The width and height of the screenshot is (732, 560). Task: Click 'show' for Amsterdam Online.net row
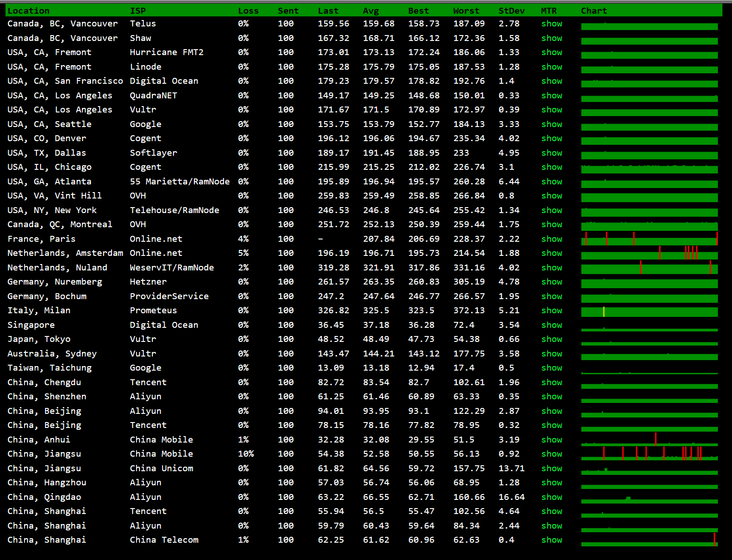coord(552,253)
